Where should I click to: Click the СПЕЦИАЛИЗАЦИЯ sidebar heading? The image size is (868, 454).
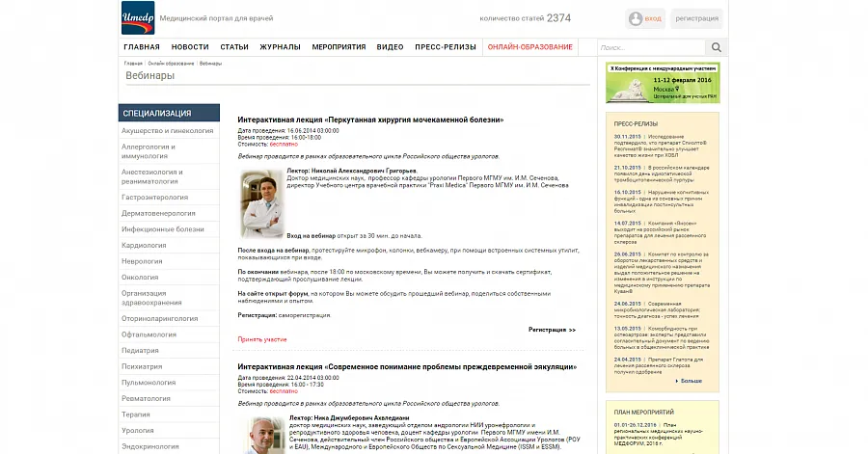pyautogui.click(x=169, y=113)
